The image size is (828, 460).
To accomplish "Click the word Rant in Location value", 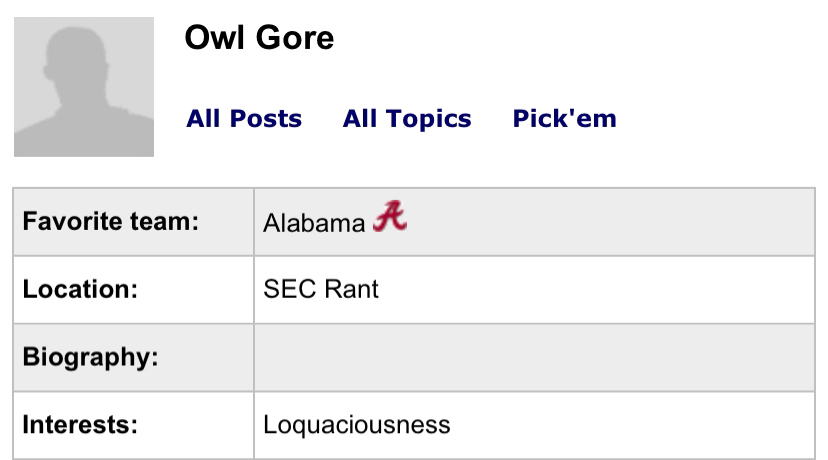I will [x=353, y=290].
